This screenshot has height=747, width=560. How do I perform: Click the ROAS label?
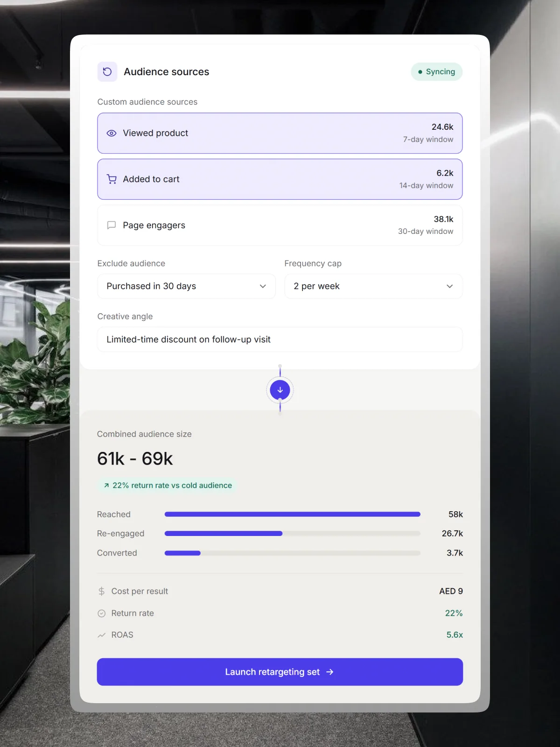tap(122, 635)
